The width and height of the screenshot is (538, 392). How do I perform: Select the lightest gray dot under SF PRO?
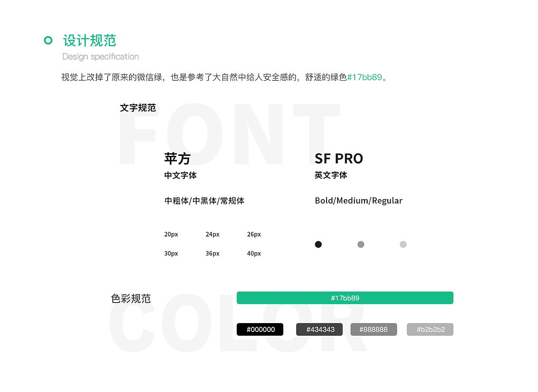coord(403,244)
